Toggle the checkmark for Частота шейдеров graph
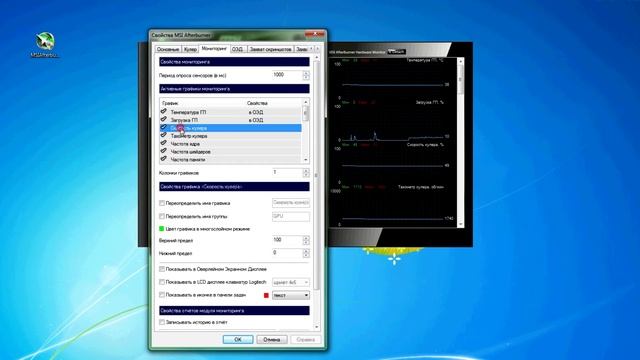640x360 pixels. coord(164,151)
